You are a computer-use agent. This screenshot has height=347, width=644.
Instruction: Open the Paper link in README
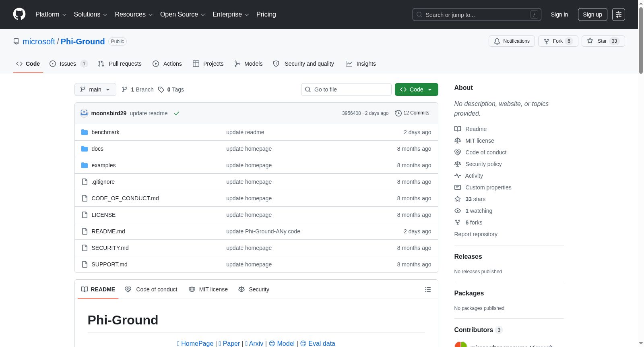[x=229, y=343]
